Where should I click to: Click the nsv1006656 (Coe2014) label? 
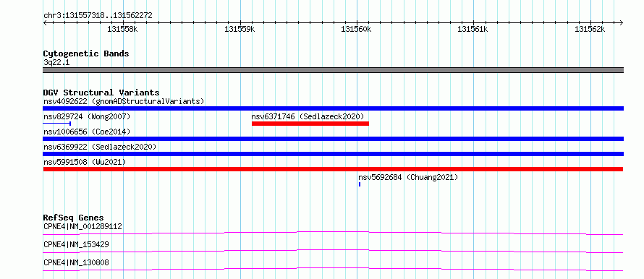coord(87,132)
